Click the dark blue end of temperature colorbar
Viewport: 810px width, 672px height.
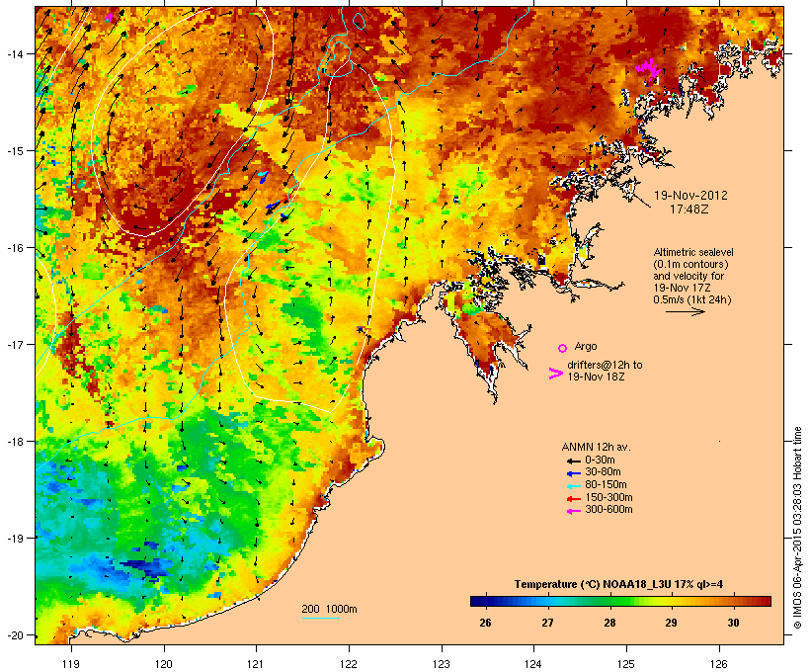click(476, 601)
